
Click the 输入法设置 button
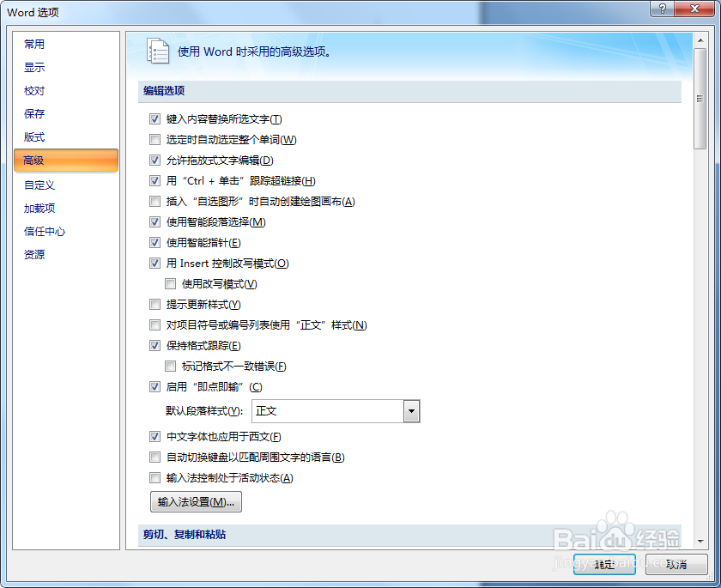tap(196, 501)
